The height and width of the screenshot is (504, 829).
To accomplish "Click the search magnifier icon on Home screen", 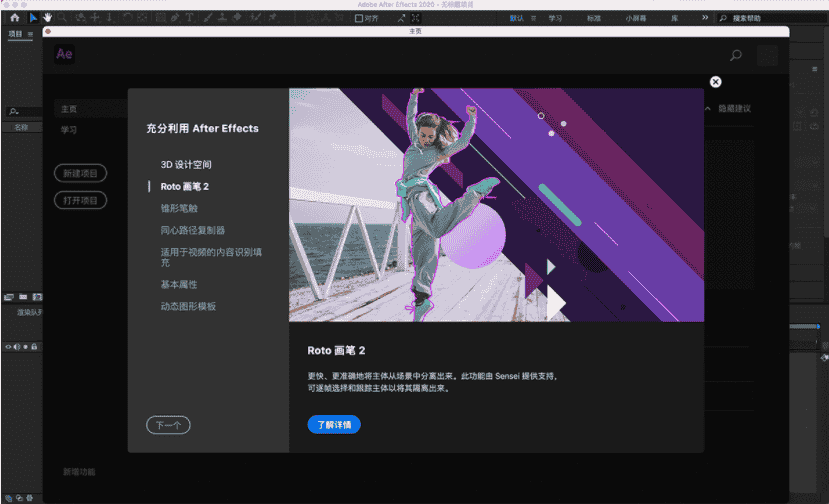I will click(x=736, y=55).
